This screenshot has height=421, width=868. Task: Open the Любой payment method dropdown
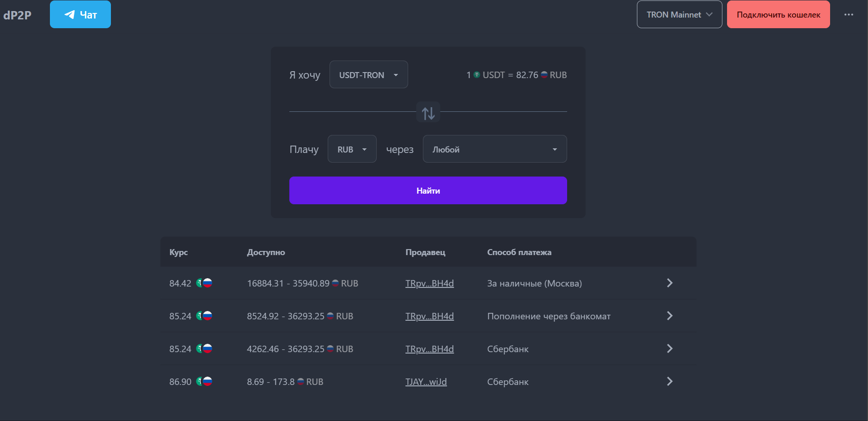495,149
